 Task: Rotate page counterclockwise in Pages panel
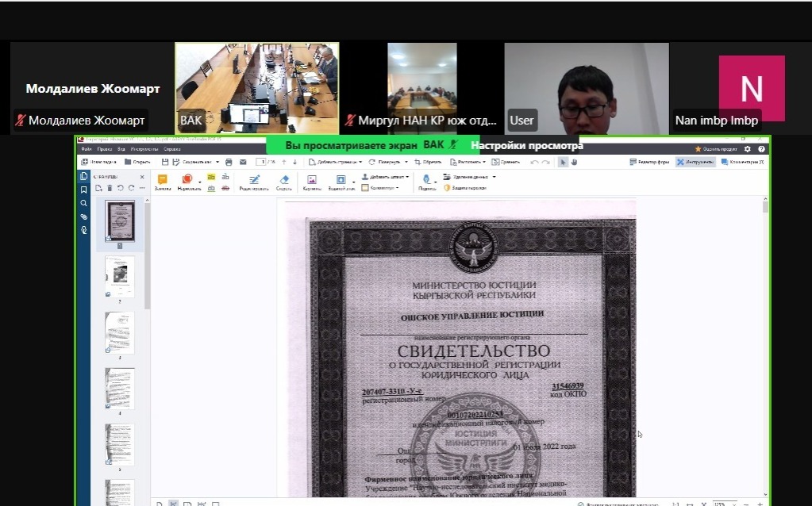click(120, 188)
